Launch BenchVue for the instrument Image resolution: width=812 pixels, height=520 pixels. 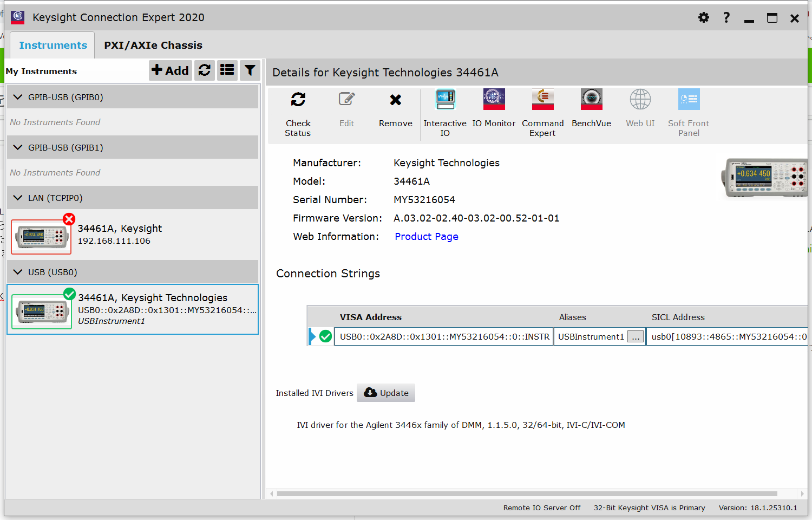point(591,106)
